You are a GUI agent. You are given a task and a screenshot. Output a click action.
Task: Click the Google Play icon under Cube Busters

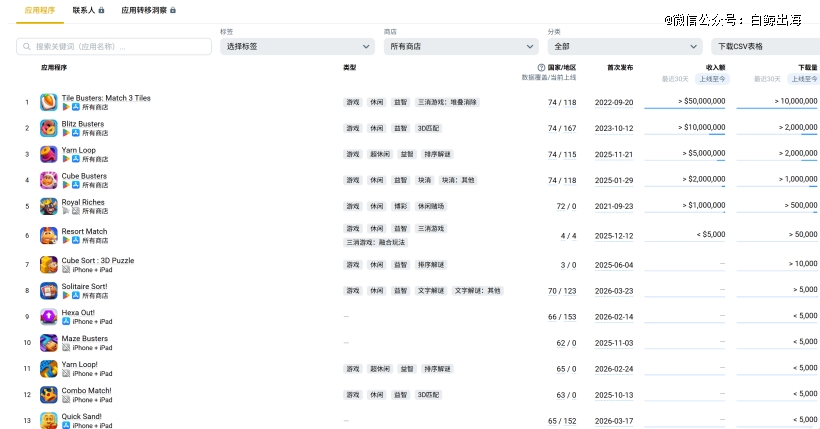66,185
